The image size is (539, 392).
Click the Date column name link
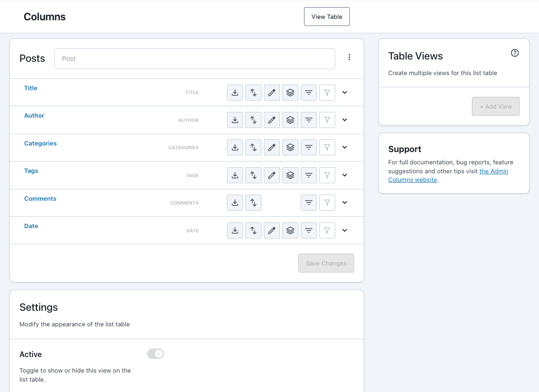point(31,226)
